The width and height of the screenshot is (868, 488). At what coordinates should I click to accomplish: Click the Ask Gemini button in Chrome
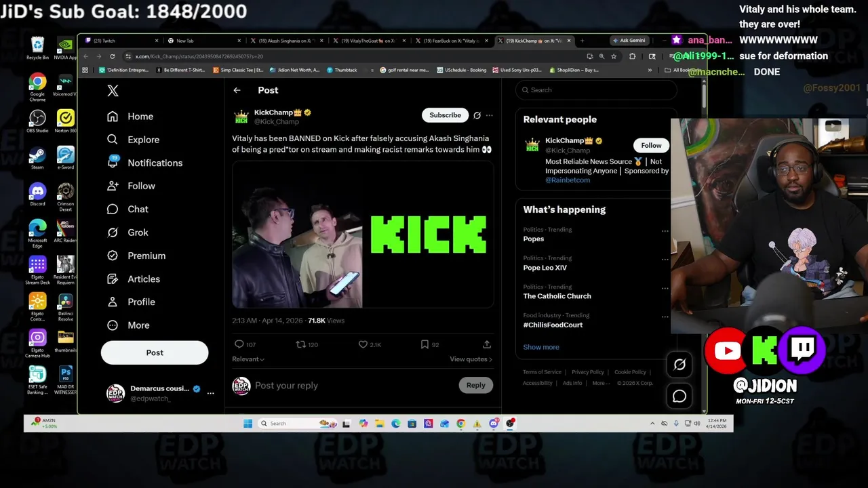click(x=629, y=41)
